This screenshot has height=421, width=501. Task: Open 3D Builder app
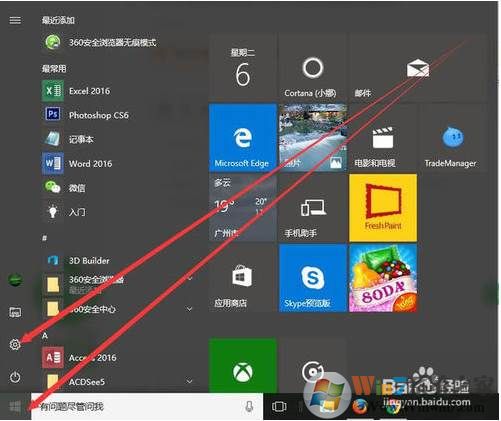(x=77, y=261)
